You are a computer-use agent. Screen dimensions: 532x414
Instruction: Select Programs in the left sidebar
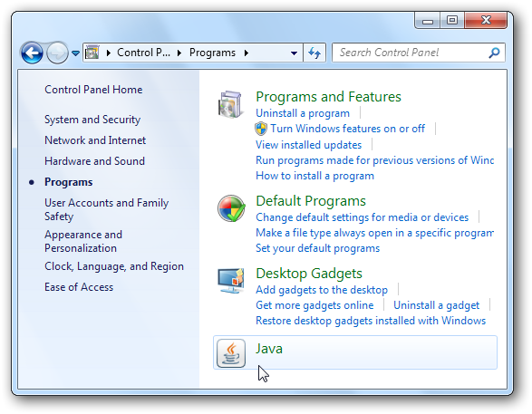[69, 182]
